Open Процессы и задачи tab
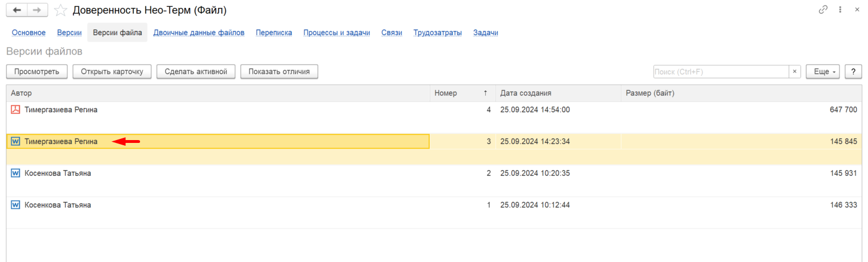The width and height of the screenshot is (868, 262). coord(337,33)
